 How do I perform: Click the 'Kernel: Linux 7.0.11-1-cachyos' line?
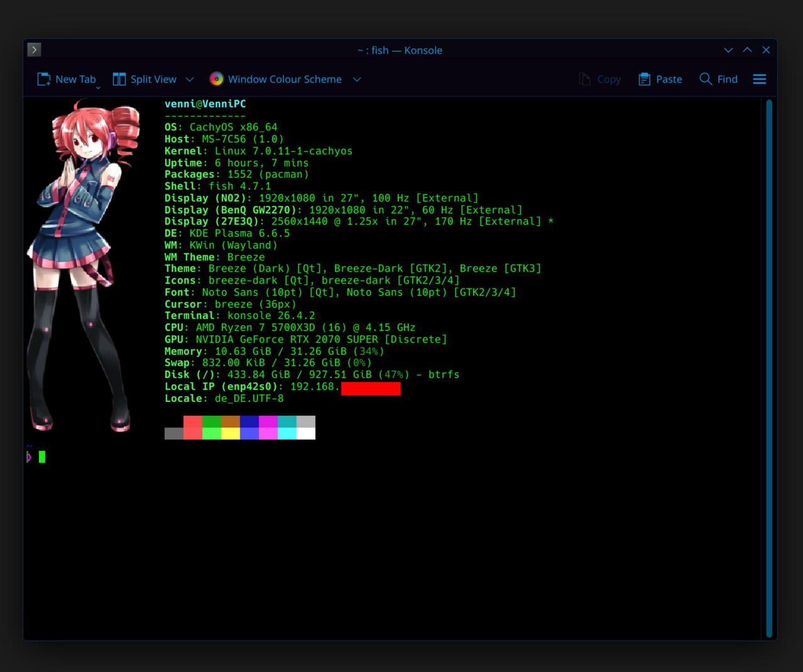[x=259, y=151]
